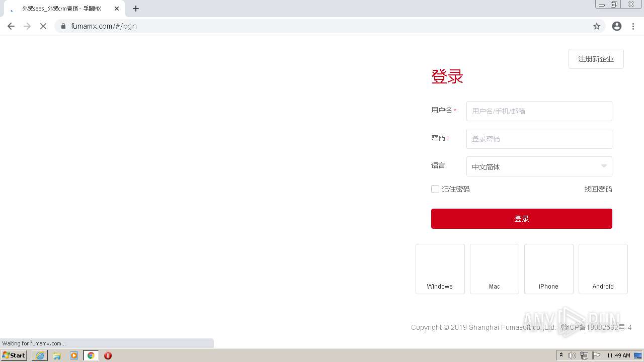Open a new tab with plus icon
The height and width of the screenshot is (362, 644).
pos(136,9)
